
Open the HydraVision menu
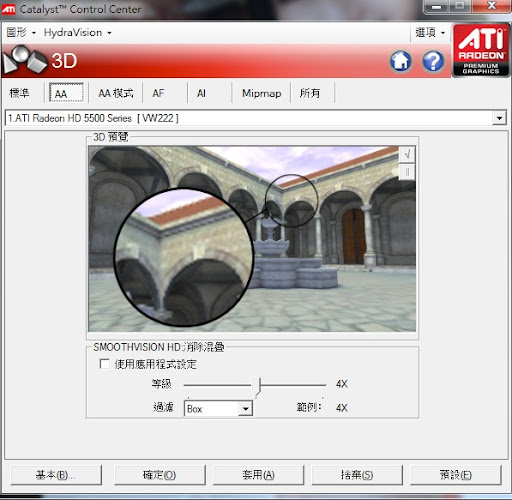point(77,33)
